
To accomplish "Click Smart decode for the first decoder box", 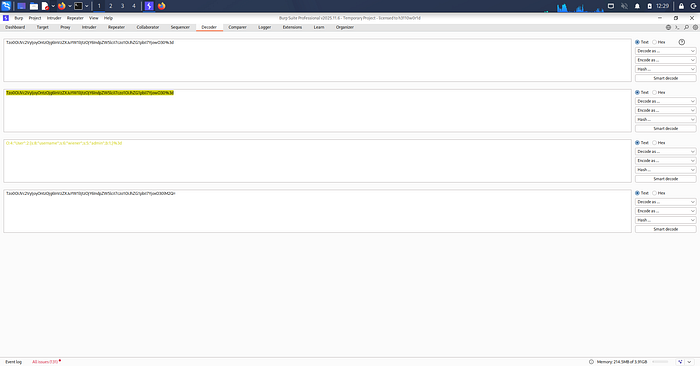I will point(666,78).
